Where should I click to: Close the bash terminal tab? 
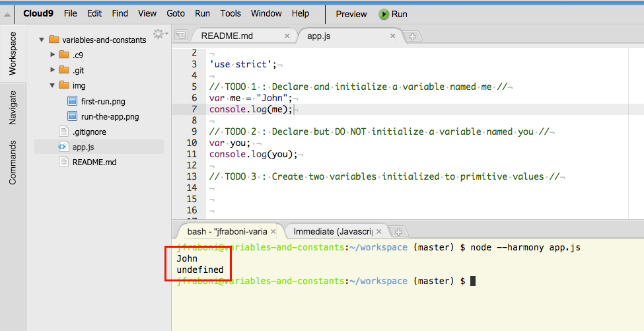coord(273,232)
